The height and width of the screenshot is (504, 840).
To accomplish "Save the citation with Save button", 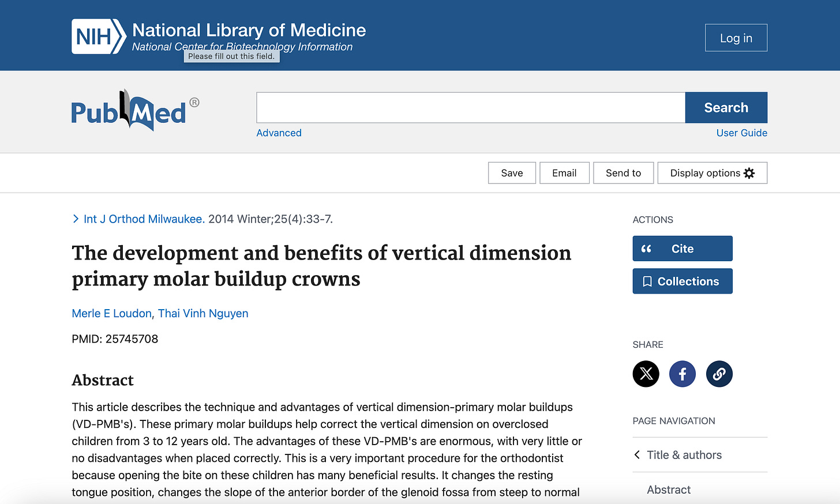I will 512,173.
